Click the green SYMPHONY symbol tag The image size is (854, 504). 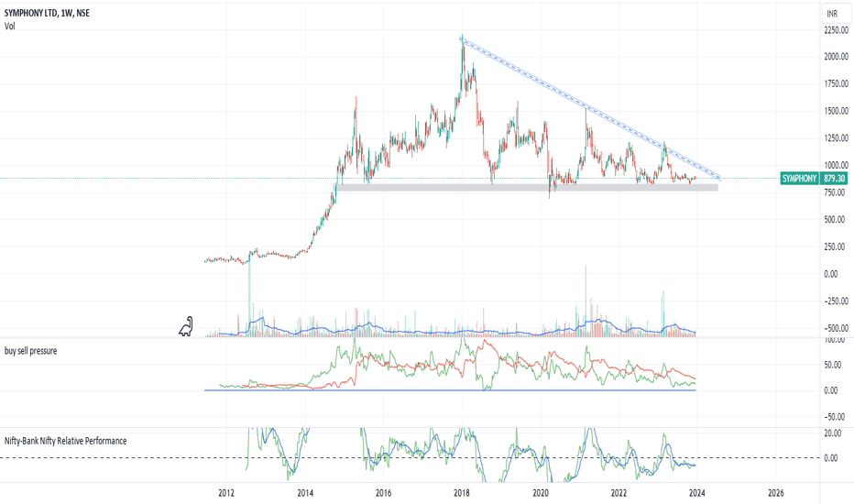tap(800, 178)
